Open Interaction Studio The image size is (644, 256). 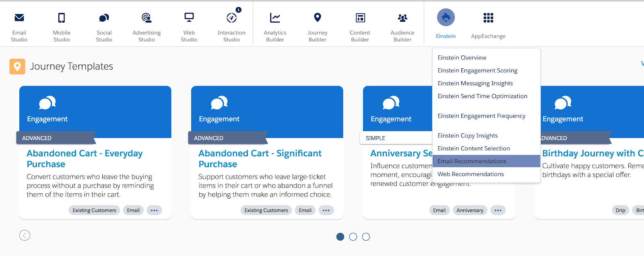click(x=231, y=27)
